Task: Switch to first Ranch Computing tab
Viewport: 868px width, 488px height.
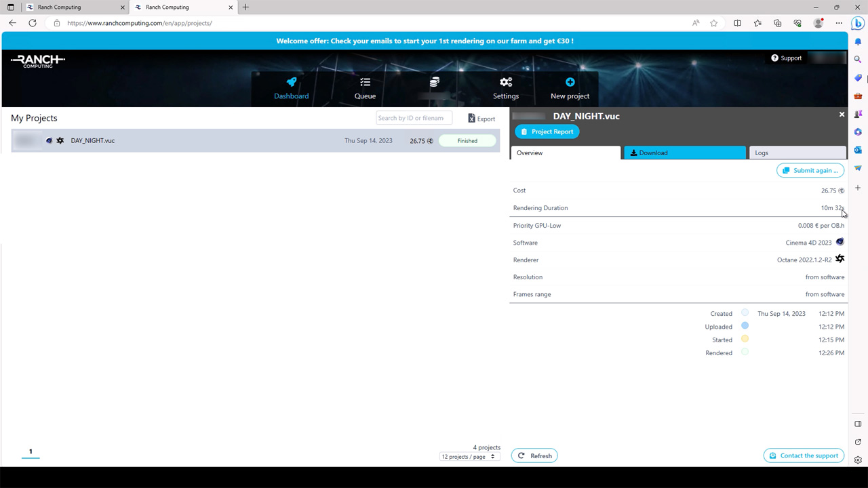Action: click(x=75, y=7)
